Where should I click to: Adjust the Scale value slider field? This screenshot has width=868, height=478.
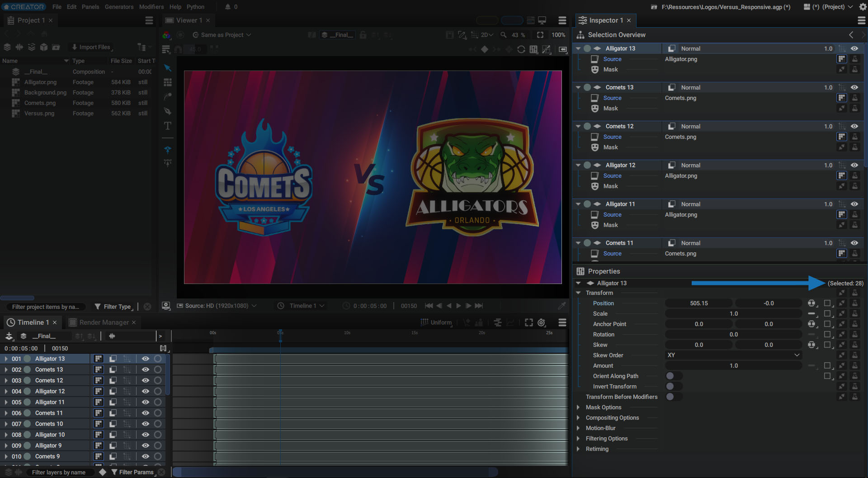pyautogui.click(x=733, y=314)
